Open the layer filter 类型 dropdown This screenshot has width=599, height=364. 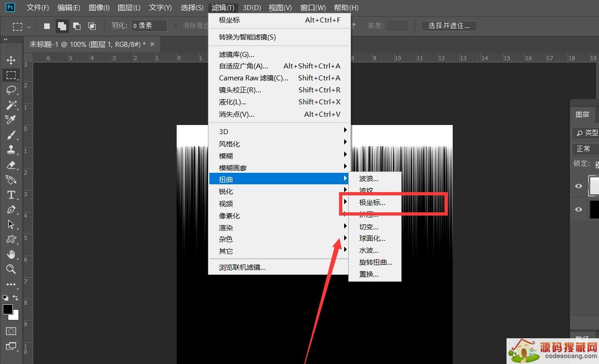tap(585, 133)
